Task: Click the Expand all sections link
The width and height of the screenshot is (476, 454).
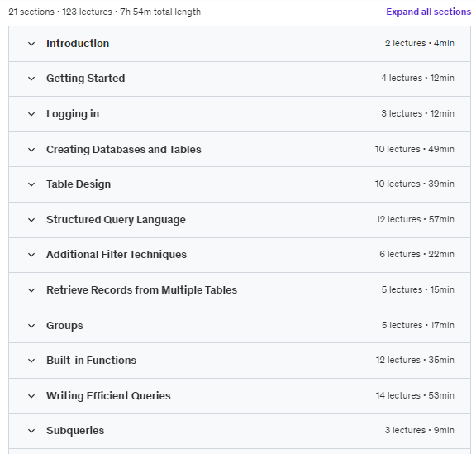Action: tap(428, 12)
